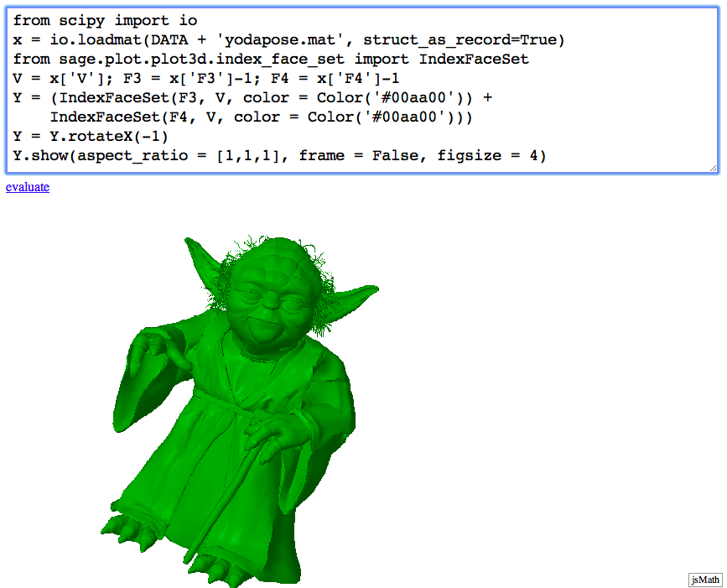Click the 'struct_as_record=True' text
The height and width of the screenshot is (588, 727).
click(460, 40)
